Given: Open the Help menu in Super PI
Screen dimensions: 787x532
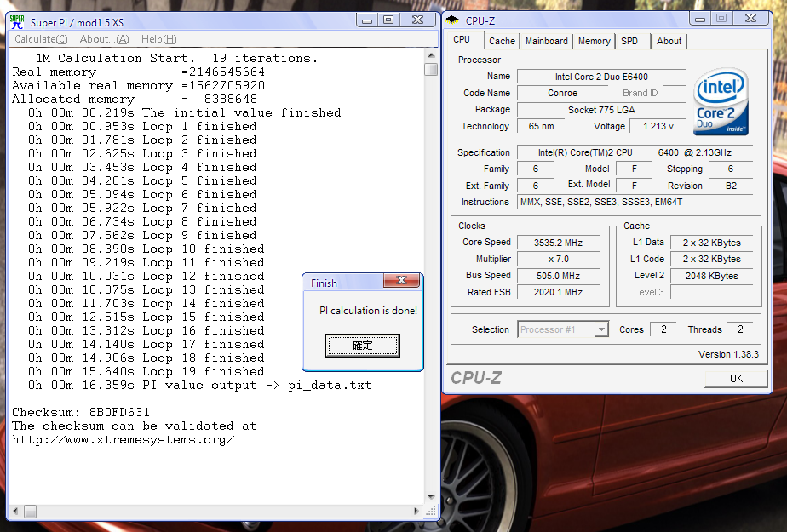Looking at the screenshot, I should pyautogui.click(x=158, y=39).
